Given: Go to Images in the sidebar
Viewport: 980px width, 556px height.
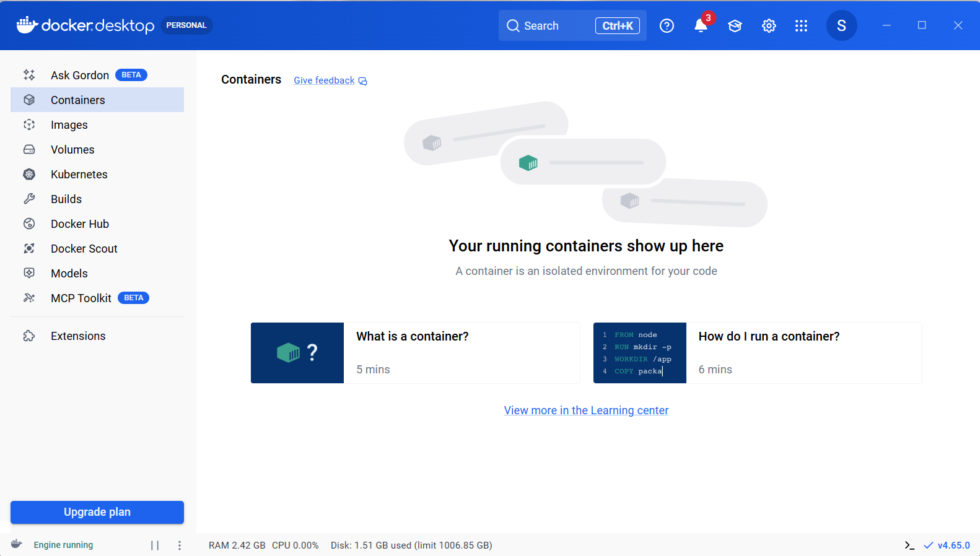Looking at the screenshot, I should [69, 125].
